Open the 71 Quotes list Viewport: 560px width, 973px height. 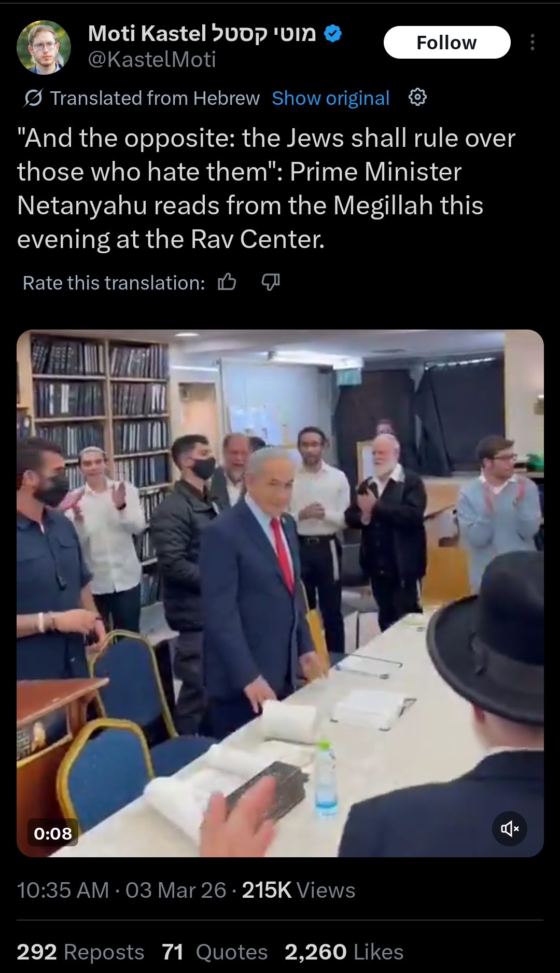215,952
